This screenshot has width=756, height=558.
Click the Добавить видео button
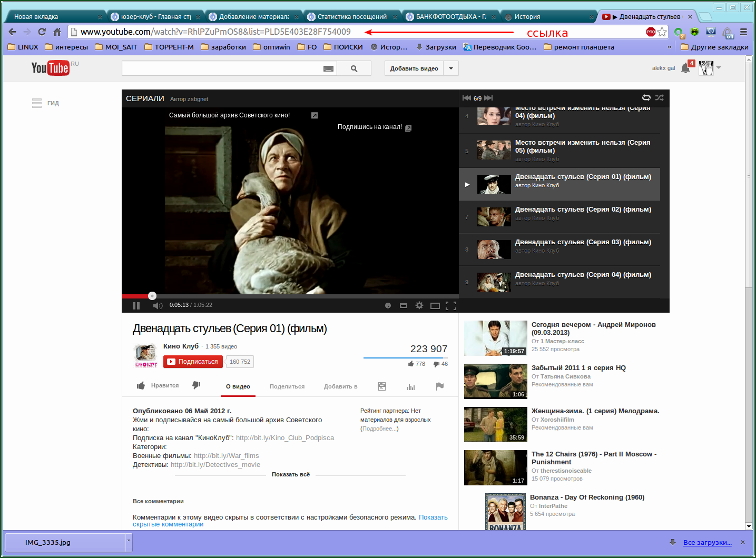414,68
